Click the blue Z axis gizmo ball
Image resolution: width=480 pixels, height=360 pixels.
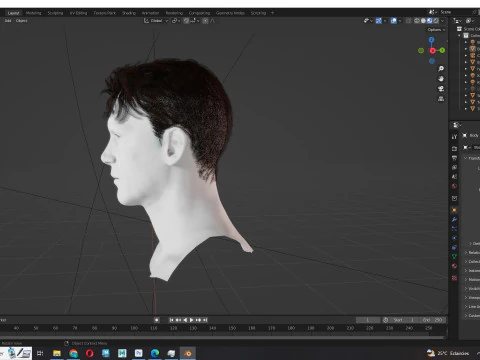coord(432,40)
